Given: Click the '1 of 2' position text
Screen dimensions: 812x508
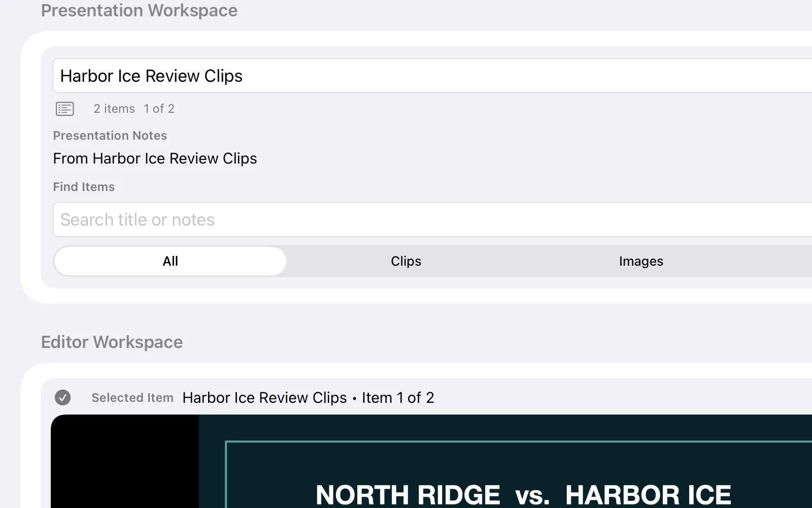Looking at the screenshot, I should coord(159,109).
